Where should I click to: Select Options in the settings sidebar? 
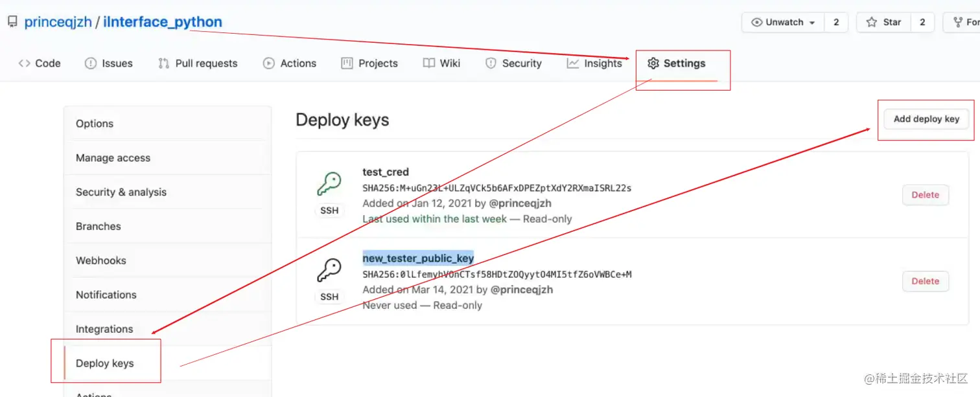pyautogui.click(x=167, y=124)
